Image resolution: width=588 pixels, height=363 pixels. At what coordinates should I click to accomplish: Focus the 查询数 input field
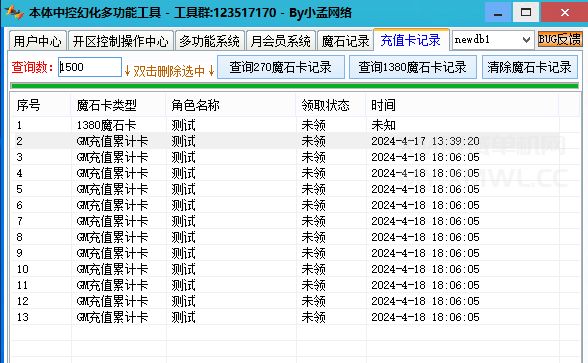click(x=90, y=67)
